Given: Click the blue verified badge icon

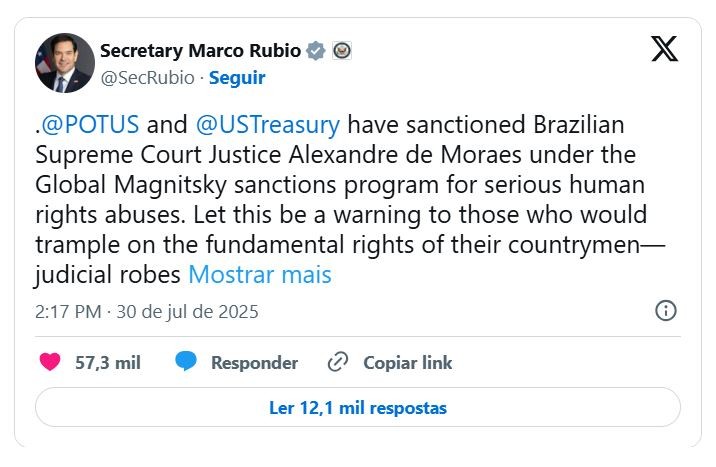Looking at the screenshot, I should click(316, 50).
